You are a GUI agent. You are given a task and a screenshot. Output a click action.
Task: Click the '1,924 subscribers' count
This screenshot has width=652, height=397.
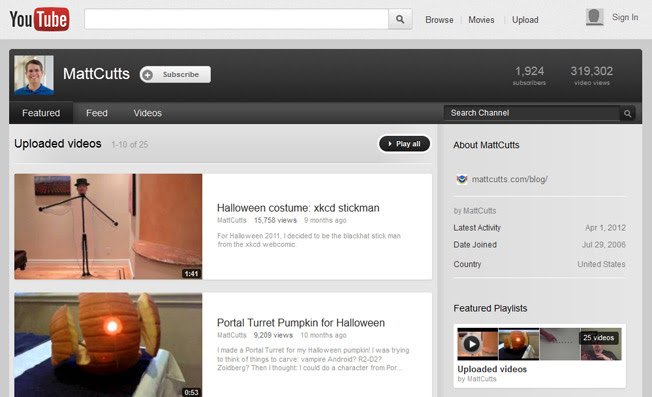point(529,75)
